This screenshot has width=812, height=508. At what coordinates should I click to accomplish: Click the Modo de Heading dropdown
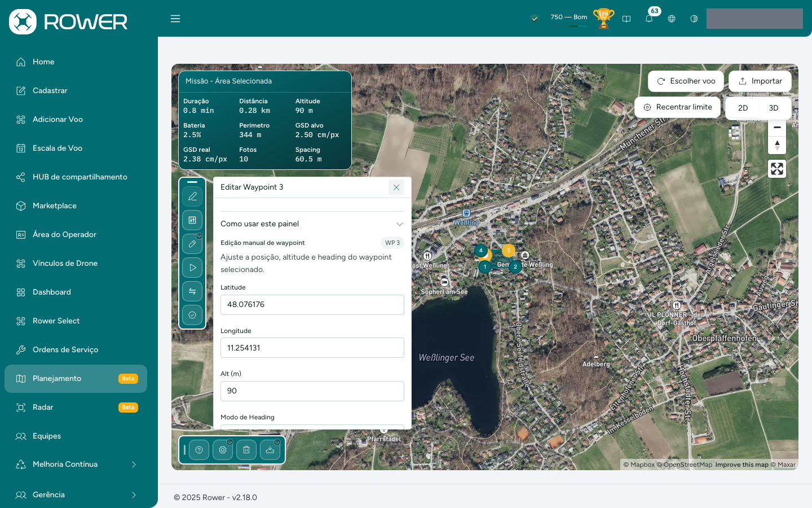point(312,427)
